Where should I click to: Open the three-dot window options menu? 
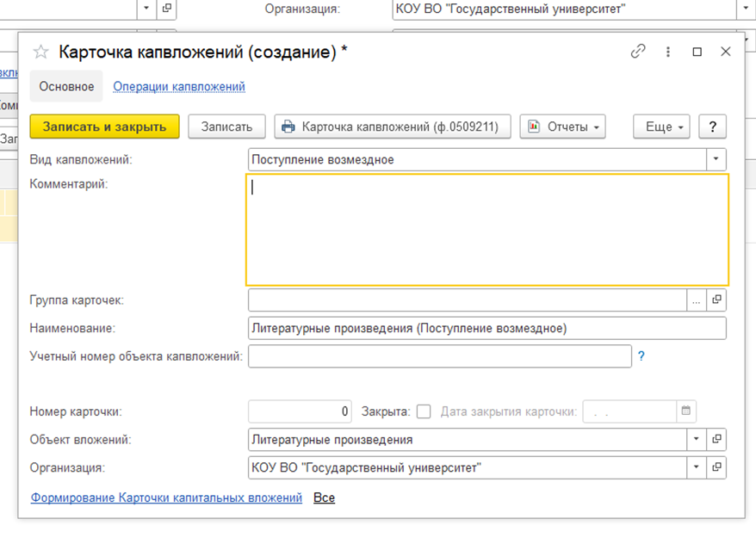pos(668,52)
